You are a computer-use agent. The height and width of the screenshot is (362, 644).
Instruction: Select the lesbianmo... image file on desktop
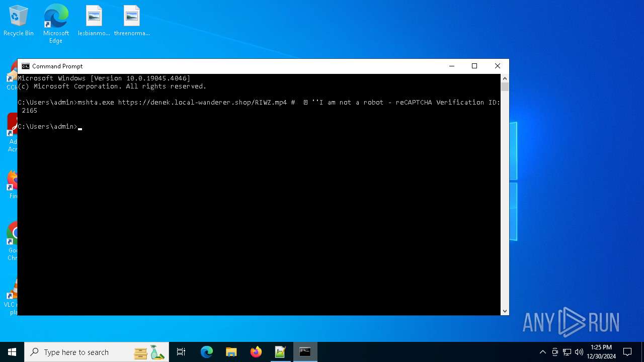pyautogui.click(x=94, y=21)
